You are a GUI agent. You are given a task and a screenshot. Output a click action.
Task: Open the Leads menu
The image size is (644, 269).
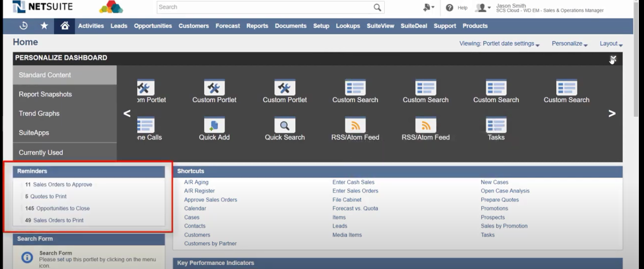[x=119, y=26]
